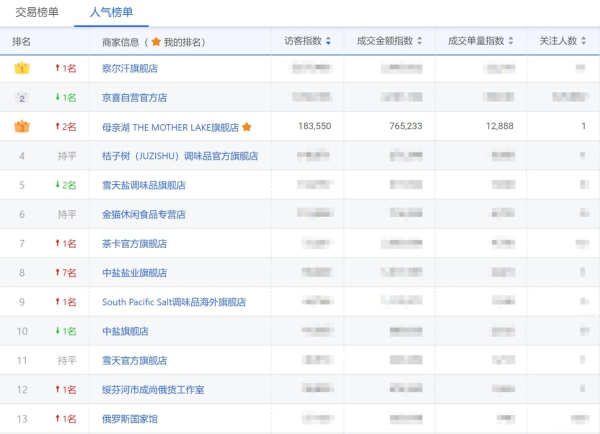600x434 pixels.
Task: Click the 排名 column header
Action: (x=21, y=41)
